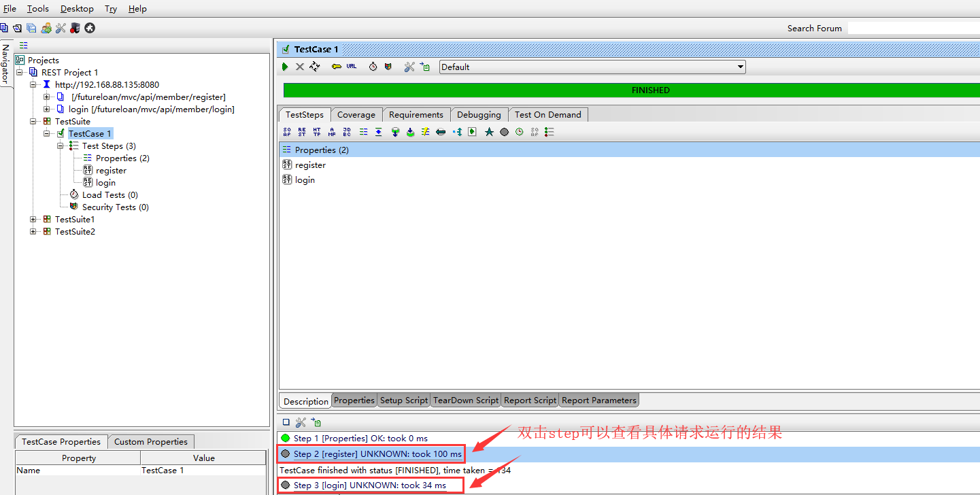
Task: Add a JDBC request test step
Action: pyautogui.click(x=347, y=132)
